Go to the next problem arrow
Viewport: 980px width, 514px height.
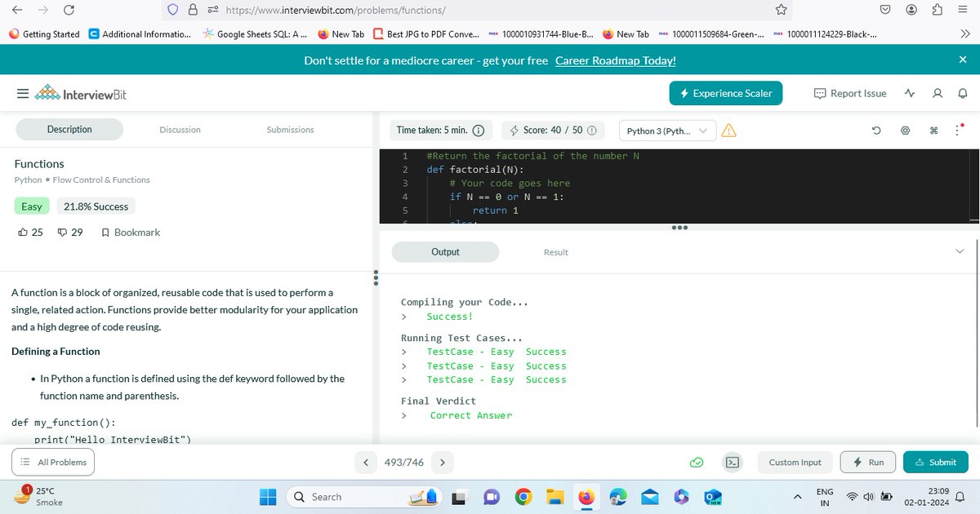click(442, 463)
